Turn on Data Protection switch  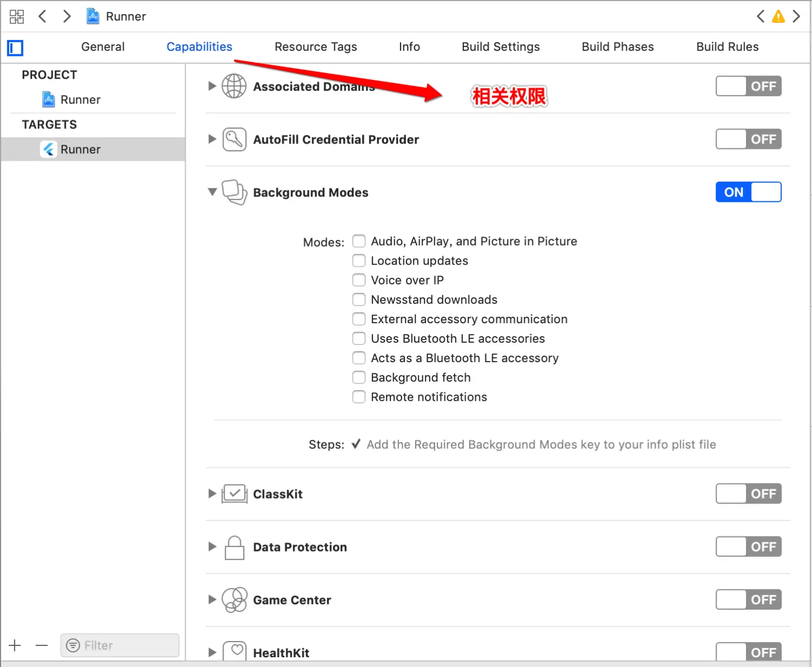coord(749,547)
